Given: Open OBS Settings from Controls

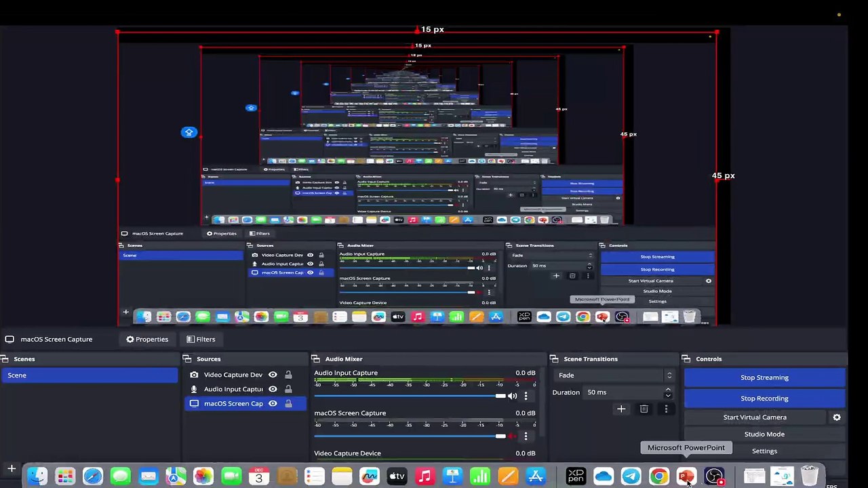Looking at the screenshot, I should [x=764, y=451].
